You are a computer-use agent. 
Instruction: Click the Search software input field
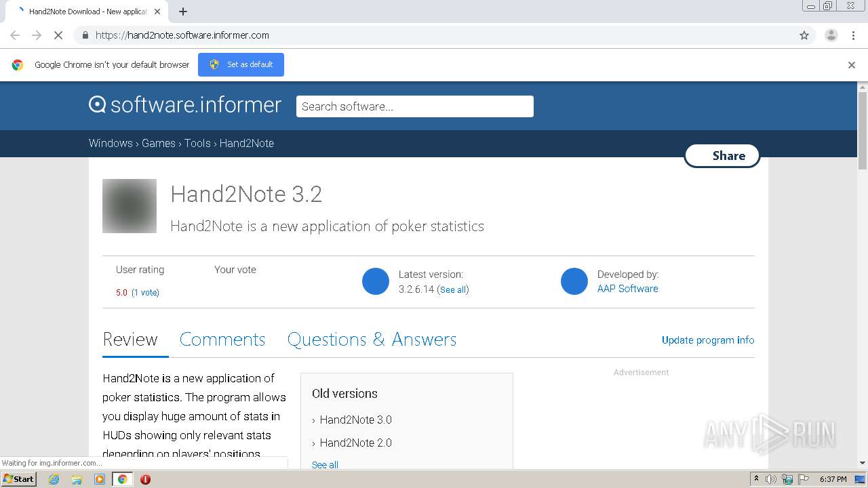point(415,106)
